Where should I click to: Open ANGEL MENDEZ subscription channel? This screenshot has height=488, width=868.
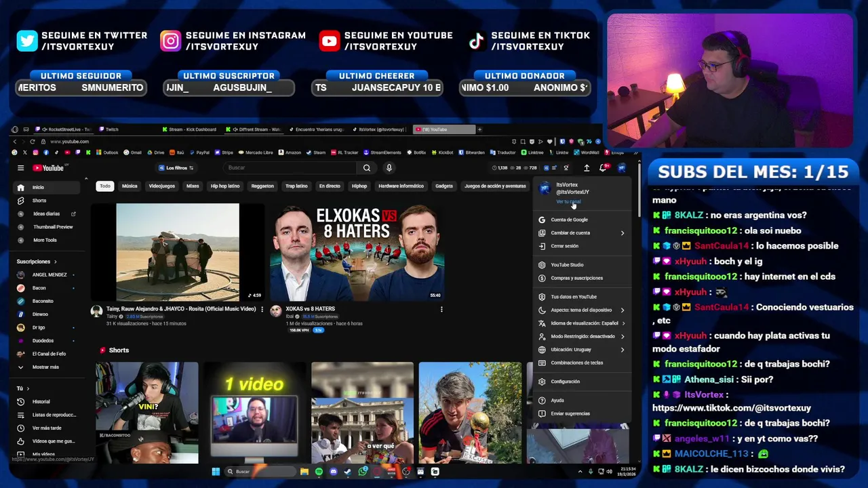pyautogui.click(x=47, y=275)
